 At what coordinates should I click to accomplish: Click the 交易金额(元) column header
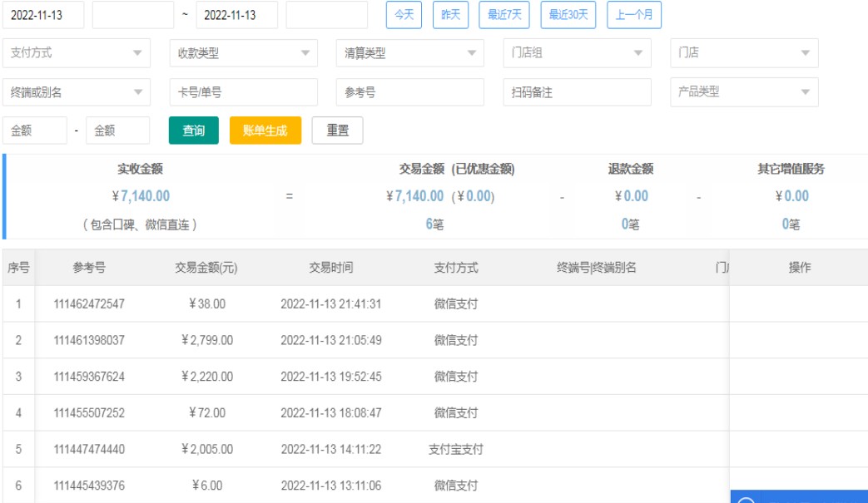pyautogui.click(x=206, y=268)
